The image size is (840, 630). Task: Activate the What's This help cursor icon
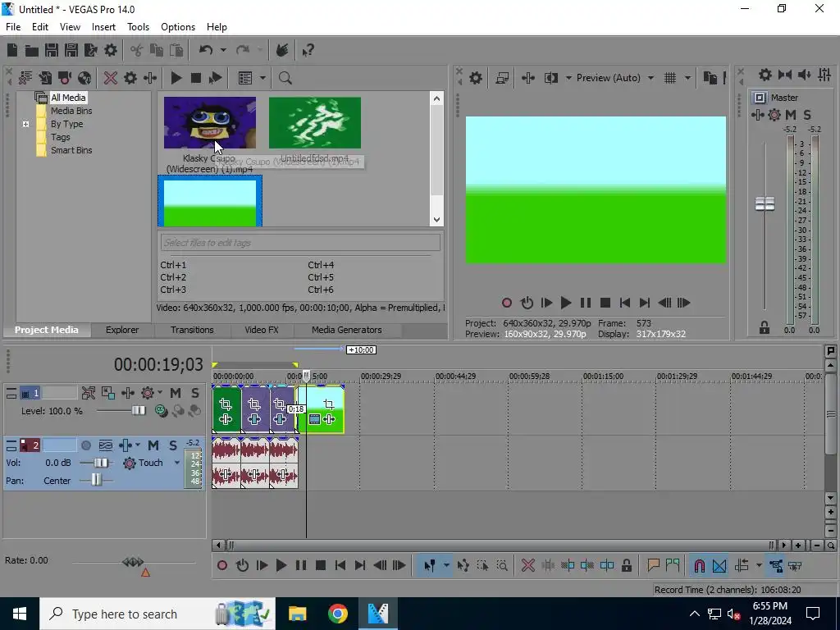coord(308,50)
